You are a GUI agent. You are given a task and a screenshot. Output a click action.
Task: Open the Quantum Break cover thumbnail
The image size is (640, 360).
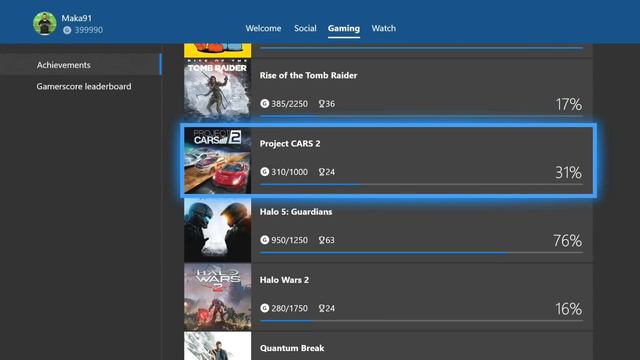[x=218, y=346]
